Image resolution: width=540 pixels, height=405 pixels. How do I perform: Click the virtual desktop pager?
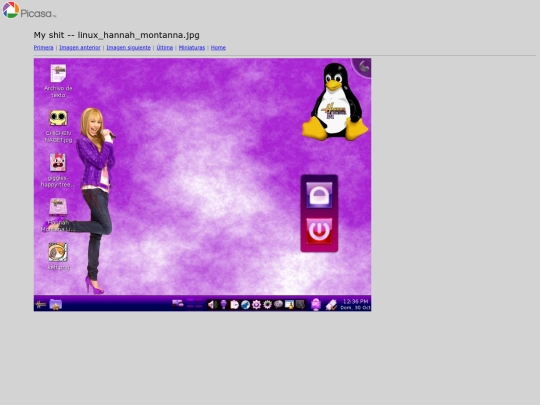tap(194, 304)
